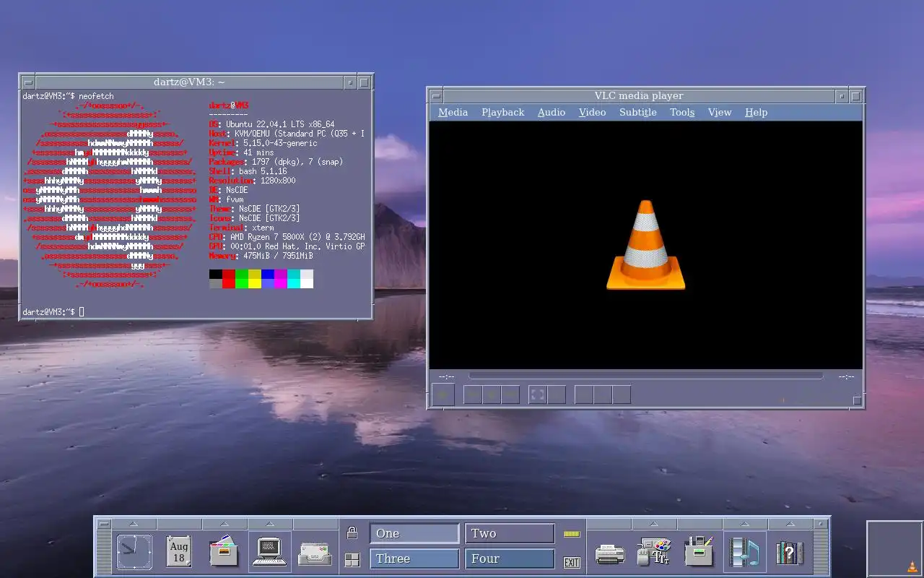
Task: Open the front panel's left-corner menu button
Action: tap(103, 524)
